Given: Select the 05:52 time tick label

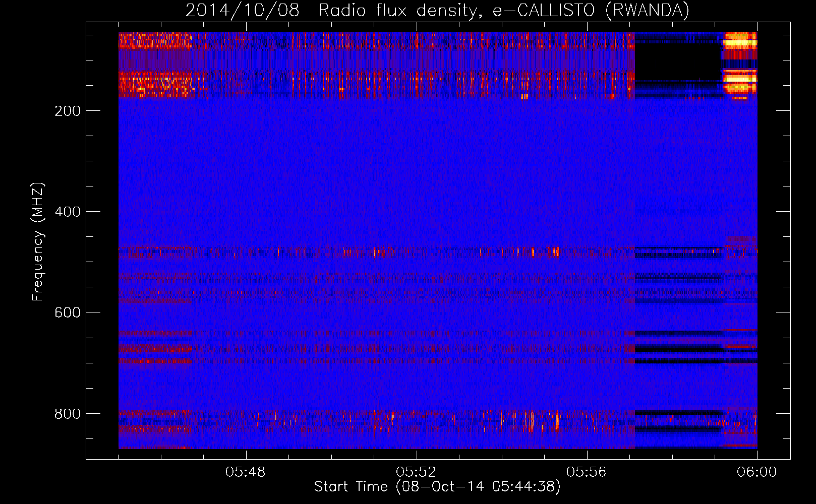Looking at the screenshot, I should coord(416,472).
